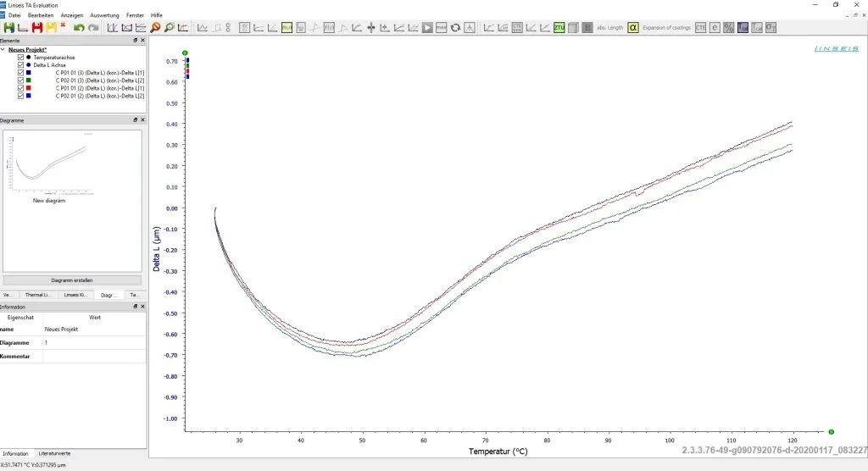Click the sigma-T toolbar icon at the end
Image resolution: width=868 pixels, height=471 pixels.
pyautogui.click(x=771, y=28)
